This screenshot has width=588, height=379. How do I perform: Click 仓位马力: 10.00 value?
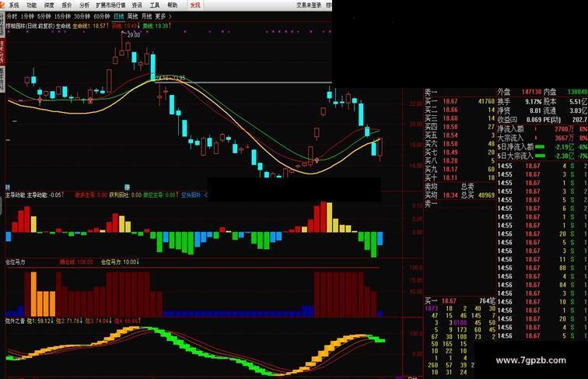(120, 262)
